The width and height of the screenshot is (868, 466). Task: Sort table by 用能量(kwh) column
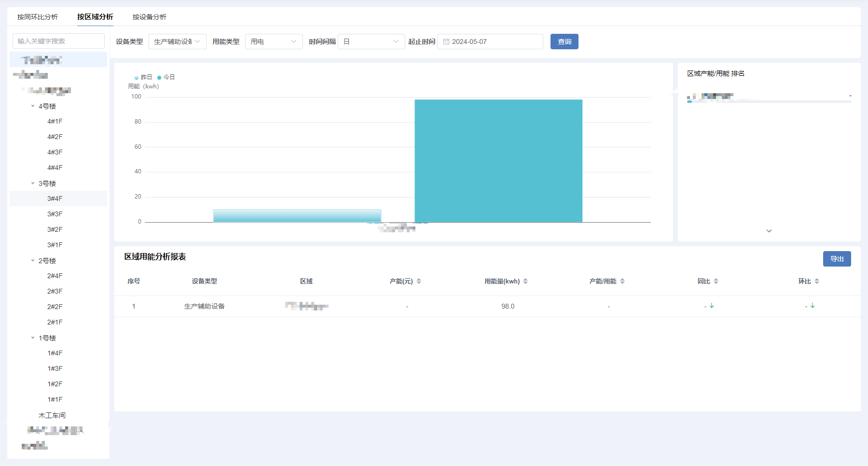(x=525, y=281)
